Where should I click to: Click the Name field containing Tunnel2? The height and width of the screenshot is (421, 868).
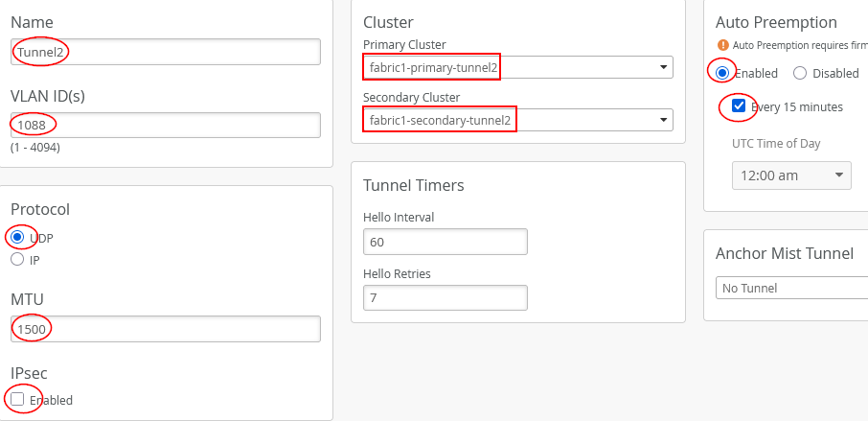(x=166, y=52)
